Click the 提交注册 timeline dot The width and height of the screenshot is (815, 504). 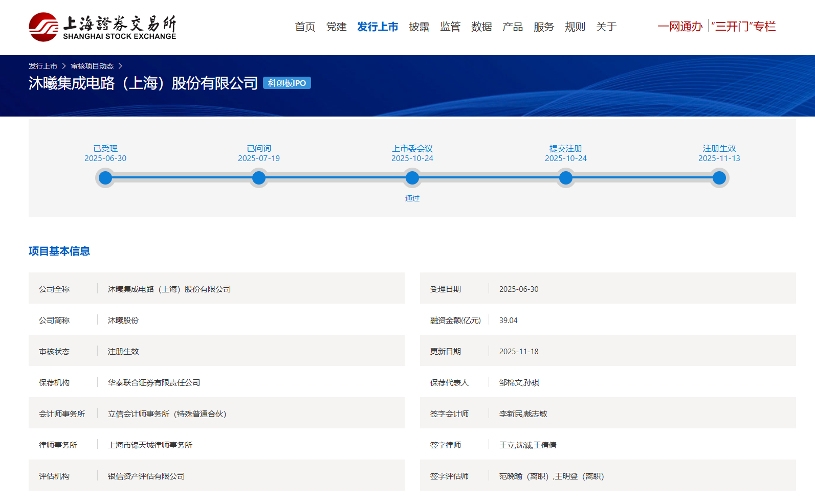[x=566, y=178]
